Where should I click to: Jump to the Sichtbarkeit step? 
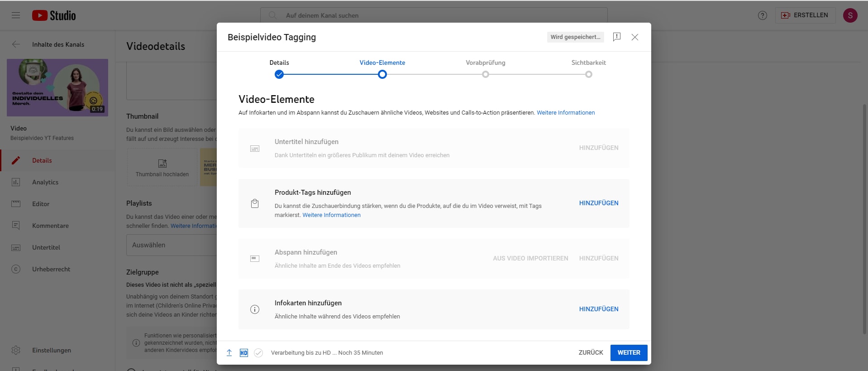click(588, 63)
